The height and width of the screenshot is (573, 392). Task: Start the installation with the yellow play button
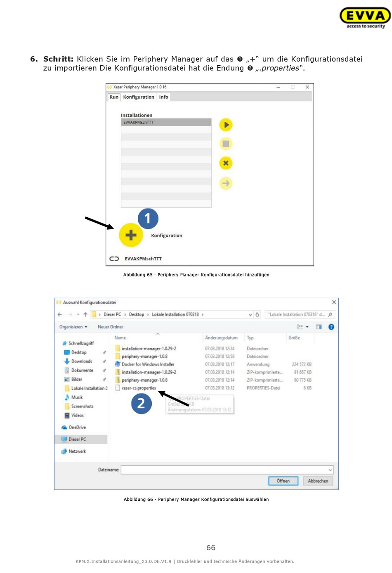[226, 125]
